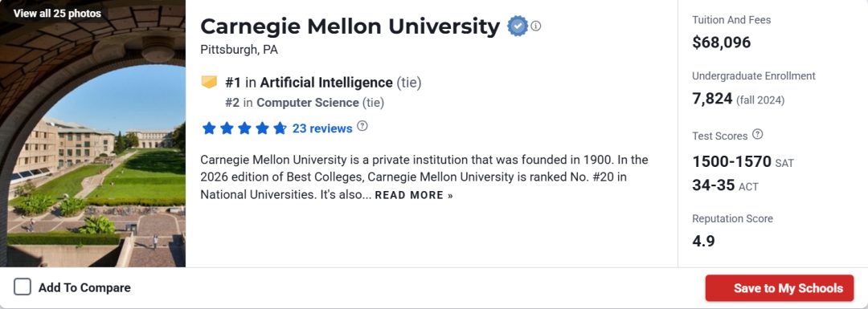Click the half-filled fifth rating star
The image size is (868, 309).
pos(280,128)
